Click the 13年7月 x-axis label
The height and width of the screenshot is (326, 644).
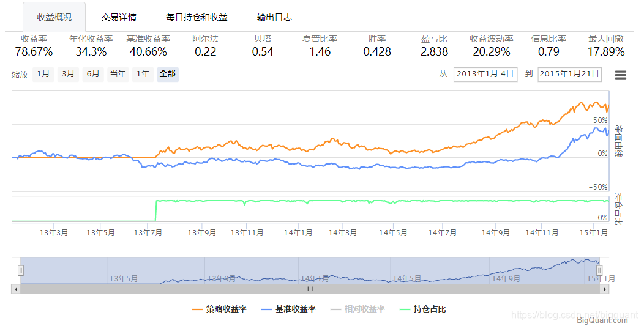pos(148,233)
